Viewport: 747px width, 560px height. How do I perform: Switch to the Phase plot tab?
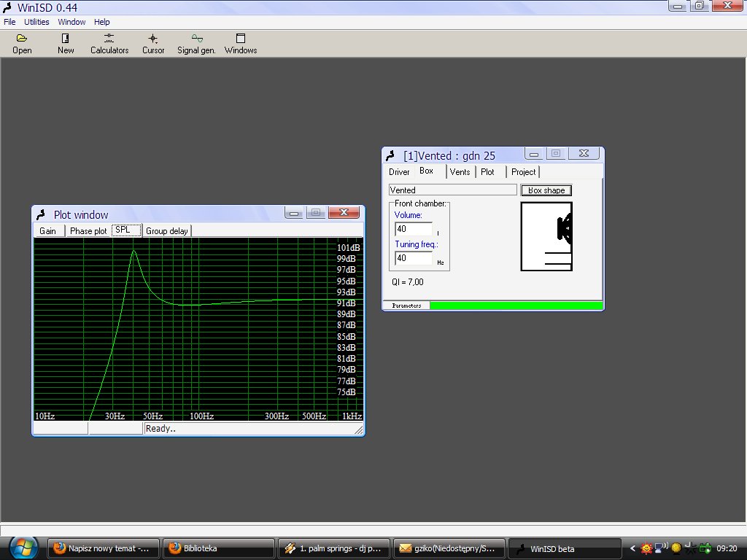tap(88, 231)
